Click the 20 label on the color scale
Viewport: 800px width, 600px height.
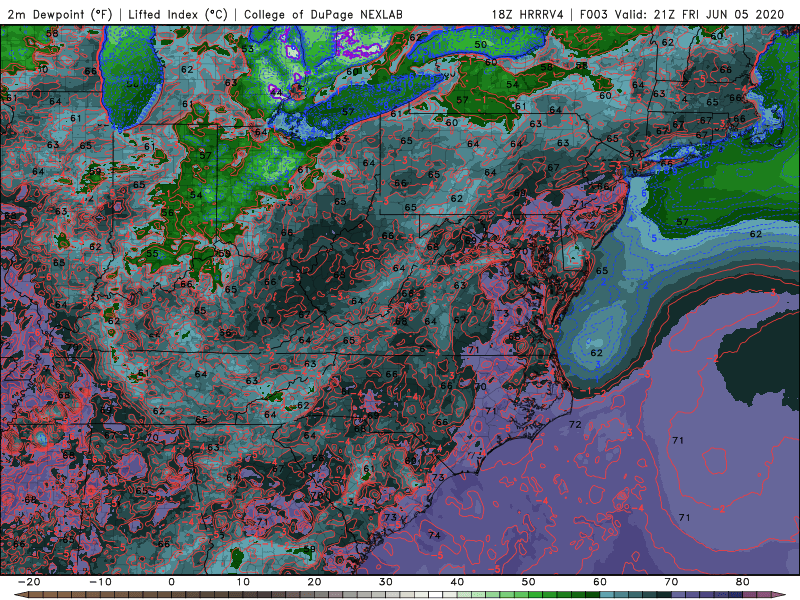click(314, 582)
